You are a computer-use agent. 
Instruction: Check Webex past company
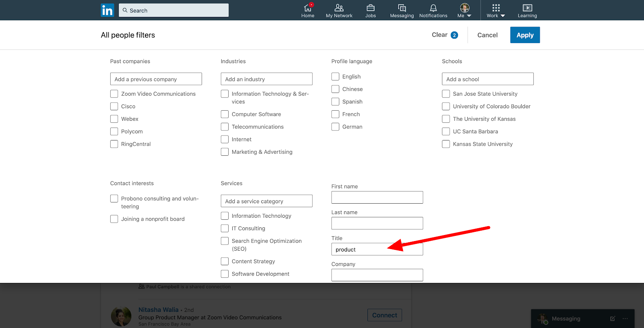114,119
